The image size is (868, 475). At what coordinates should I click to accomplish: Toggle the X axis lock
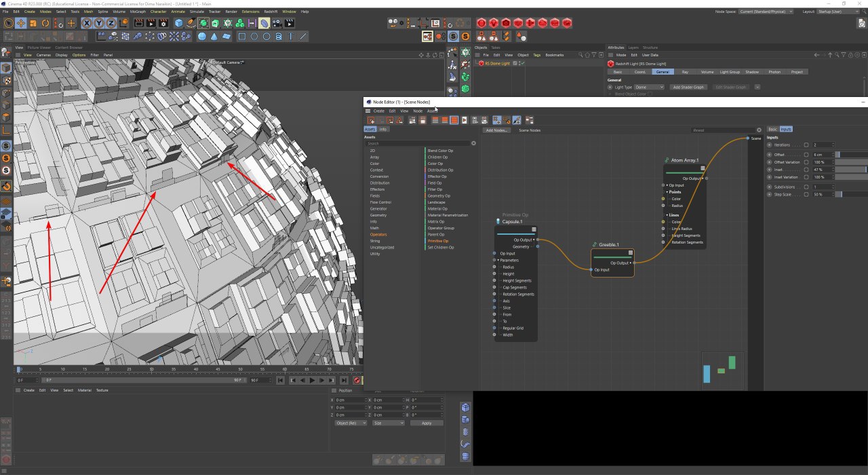(87, 23)
